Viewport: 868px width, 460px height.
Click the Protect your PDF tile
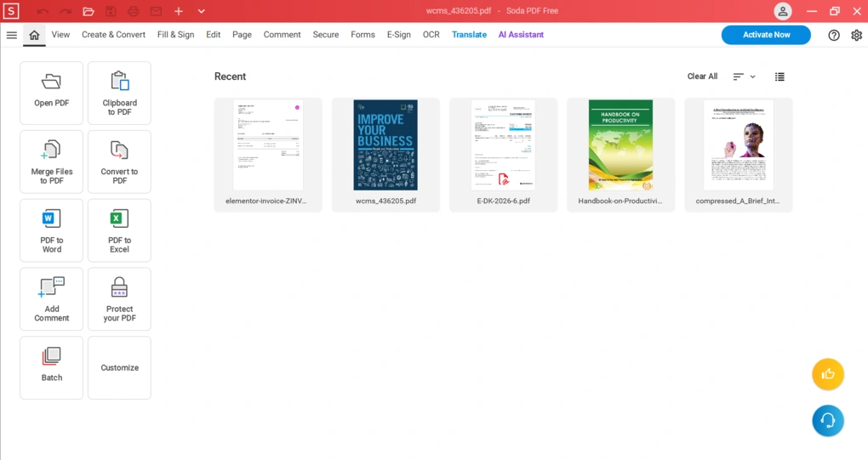point(120,299)
